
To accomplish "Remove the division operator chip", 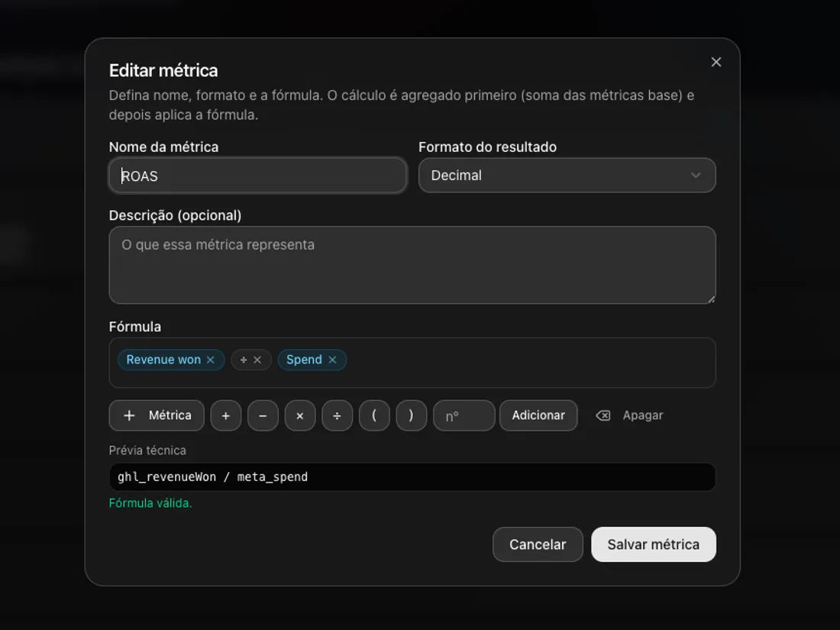I will pos(257,360).
